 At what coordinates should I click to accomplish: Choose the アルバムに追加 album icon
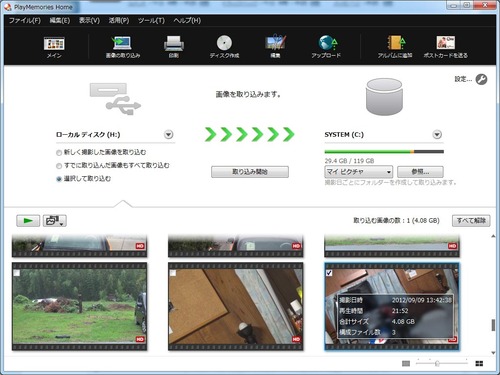[x=395, y=47]
